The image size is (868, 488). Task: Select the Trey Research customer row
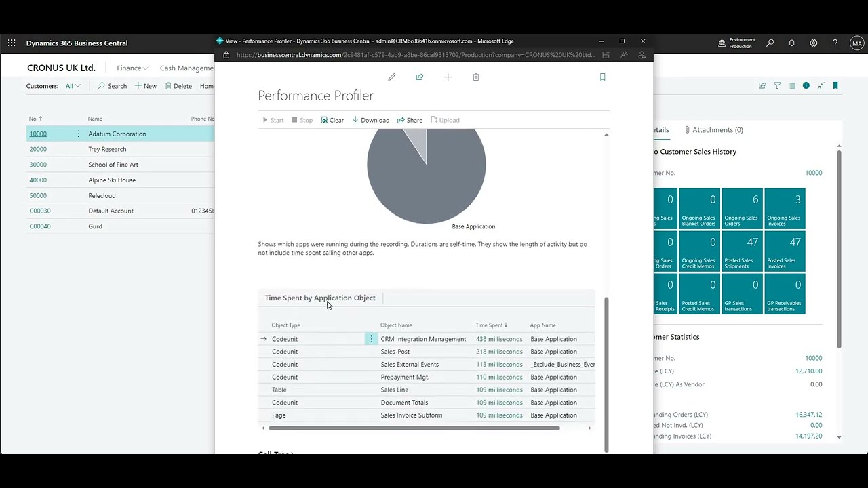(x=120, y=149)
